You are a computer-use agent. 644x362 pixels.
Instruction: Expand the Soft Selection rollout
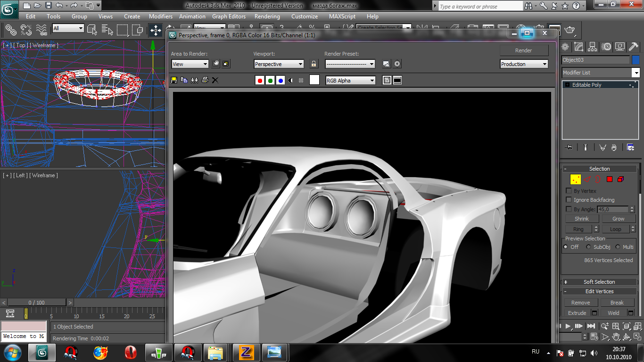[599, 282]
